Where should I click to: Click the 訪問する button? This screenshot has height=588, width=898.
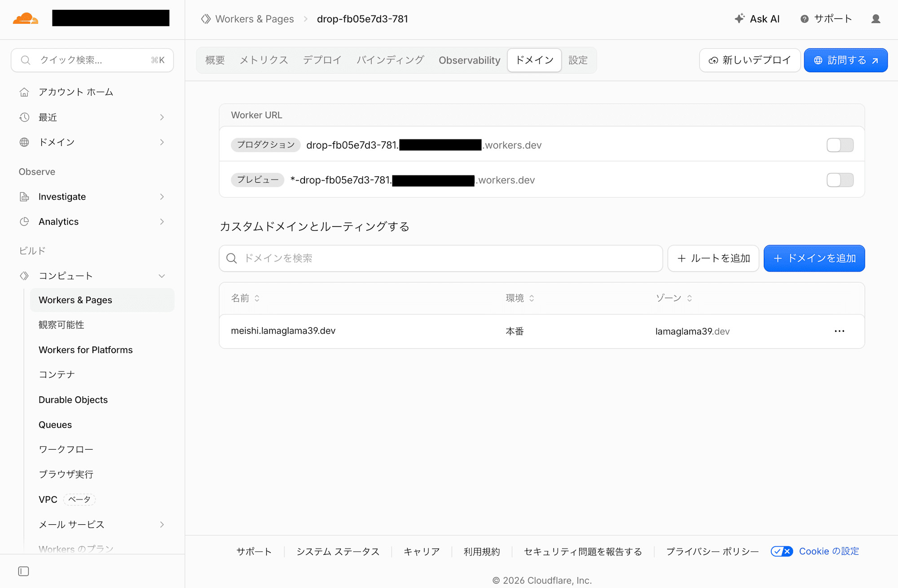[845, 60]
